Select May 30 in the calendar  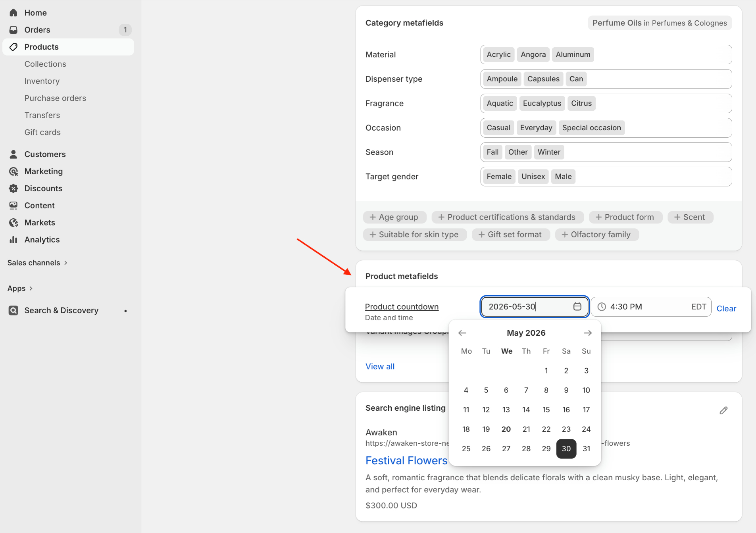pyautogui.click(x=566, y=448)
